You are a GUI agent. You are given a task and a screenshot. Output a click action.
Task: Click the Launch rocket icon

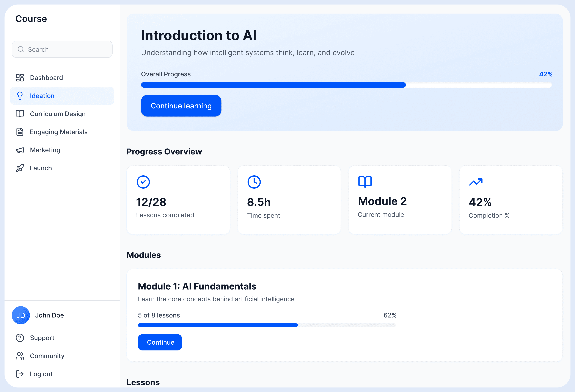20,168
